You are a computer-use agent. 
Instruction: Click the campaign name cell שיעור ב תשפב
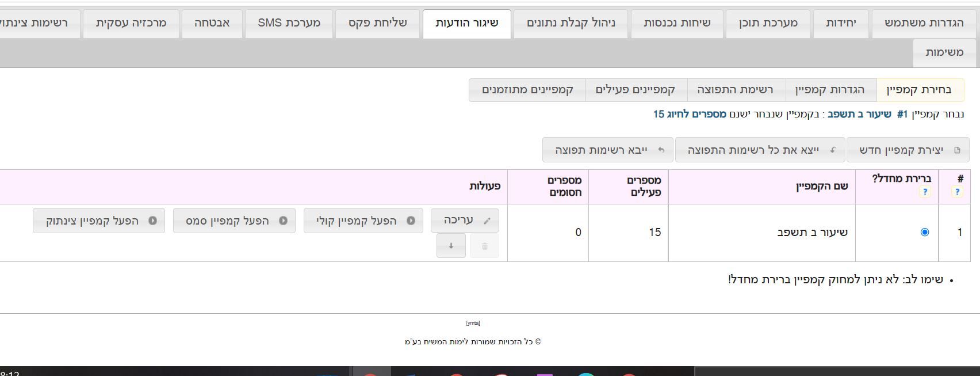tap(812, 233)
